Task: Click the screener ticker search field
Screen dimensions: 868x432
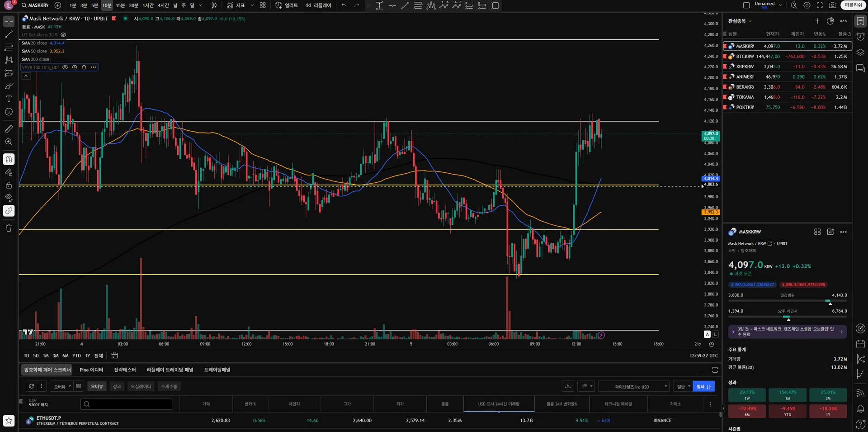Action: click(x=126, y=404)
